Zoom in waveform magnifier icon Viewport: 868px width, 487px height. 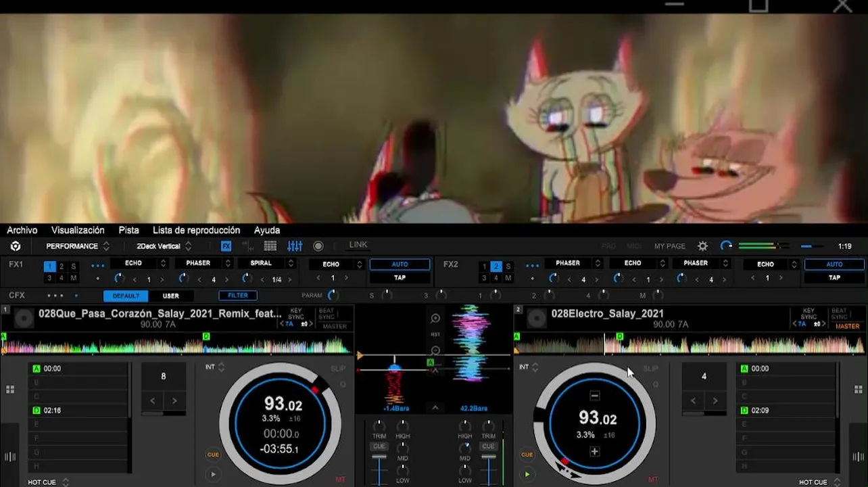click(435, 319)
